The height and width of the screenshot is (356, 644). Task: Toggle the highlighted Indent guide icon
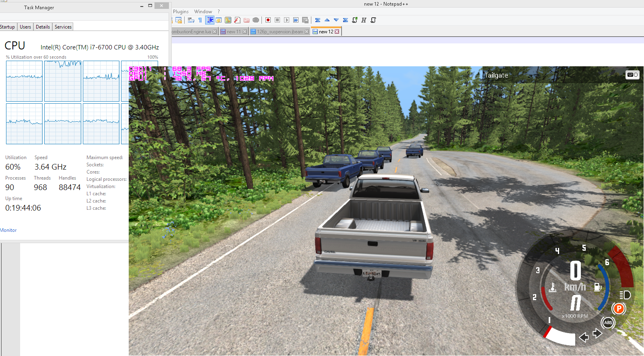(210, 20)
